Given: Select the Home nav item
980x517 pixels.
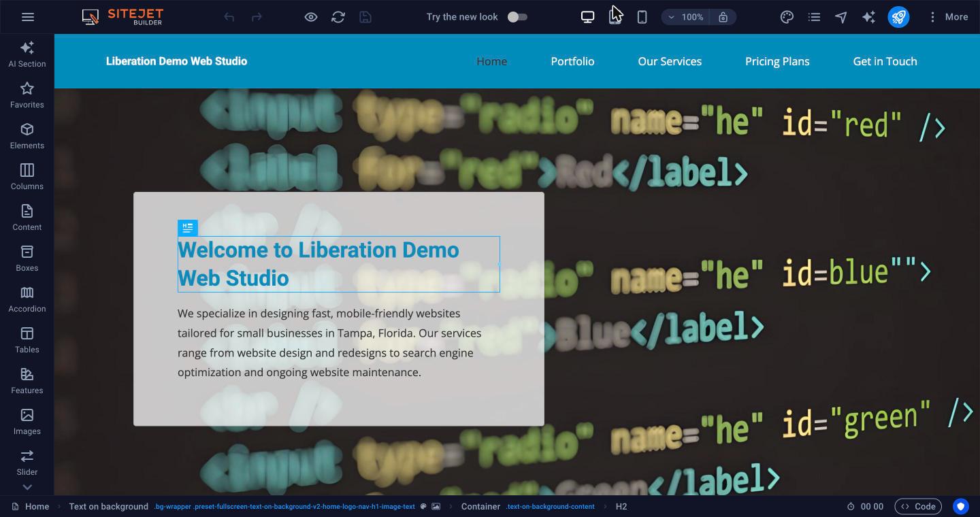Looking at the screenshot, I should coord(491,61).
